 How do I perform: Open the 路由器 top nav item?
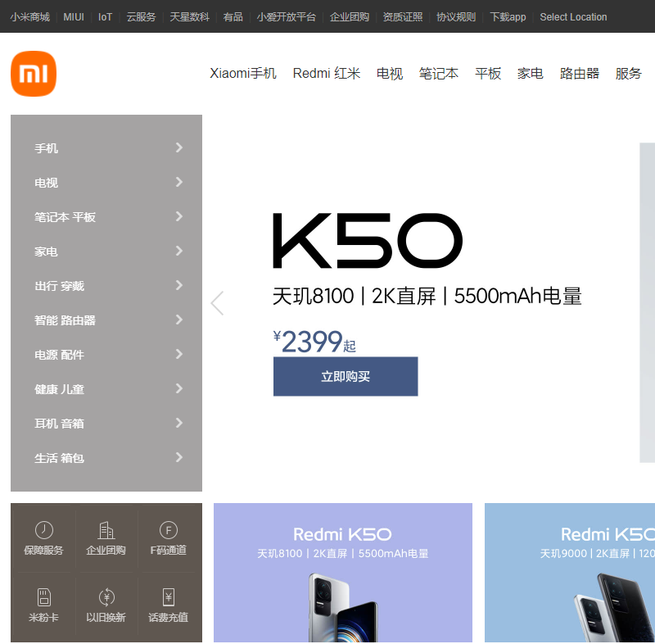[580, 74]
